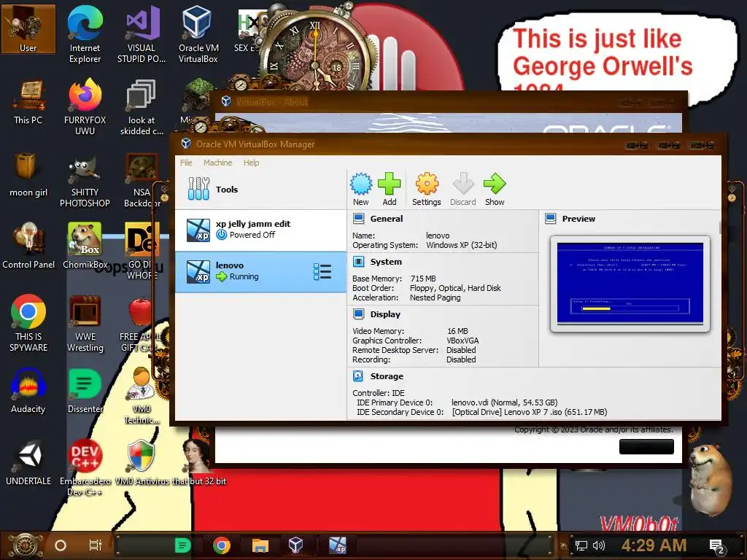This screenshot has height=560, width=747.
Task: Open Task View on taskbar
Action: pos(96,545)
